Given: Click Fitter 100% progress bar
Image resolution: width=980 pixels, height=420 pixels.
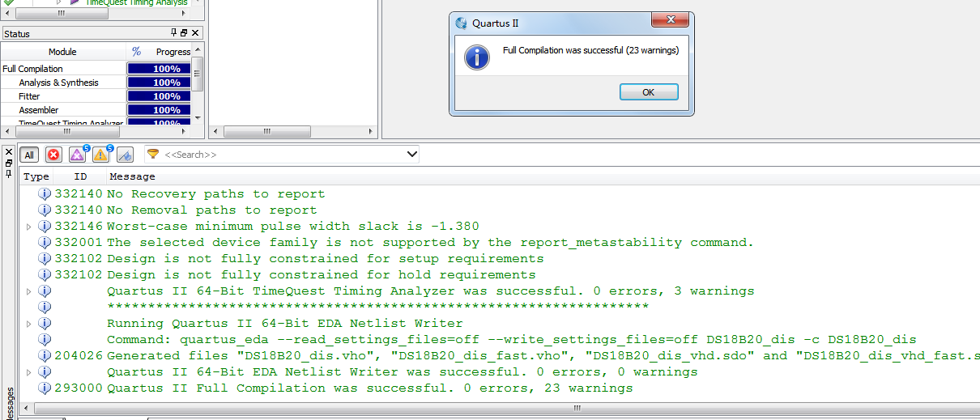Looking at the screenshot, I should (x=159, y=96).
